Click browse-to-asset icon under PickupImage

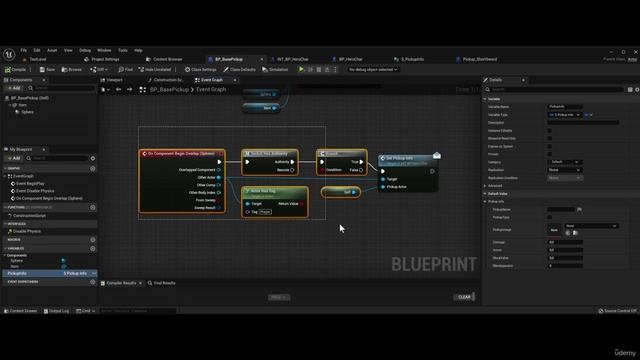pos(575,233)
